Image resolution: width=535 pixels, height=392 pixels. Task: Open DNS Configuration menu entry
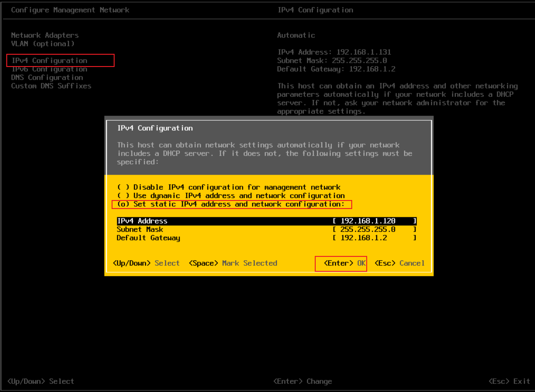pos(47,77)
